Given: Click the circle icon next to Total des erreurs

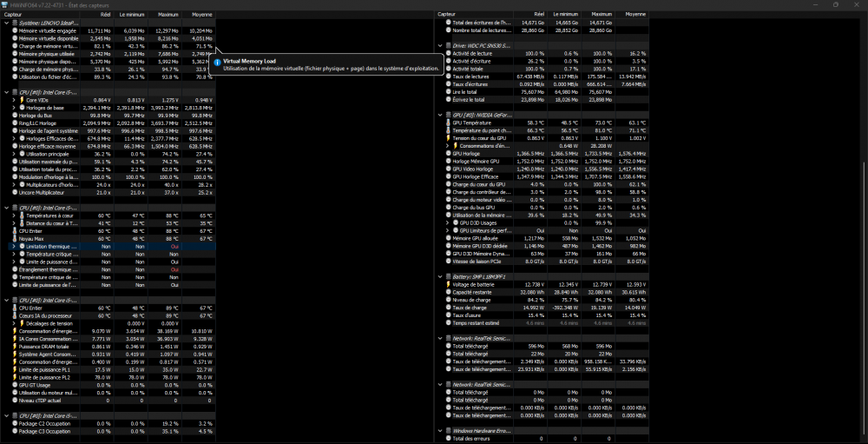Looking at the screenshot, I should [449, 439].
